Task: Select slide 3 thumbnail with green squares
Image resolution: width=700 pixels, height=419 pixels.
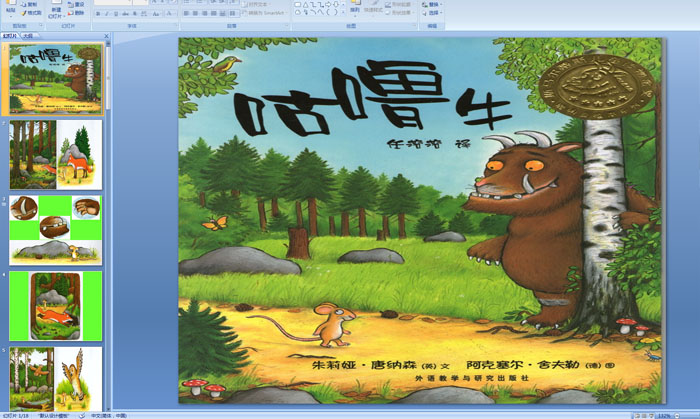Action: click(56, 230)
